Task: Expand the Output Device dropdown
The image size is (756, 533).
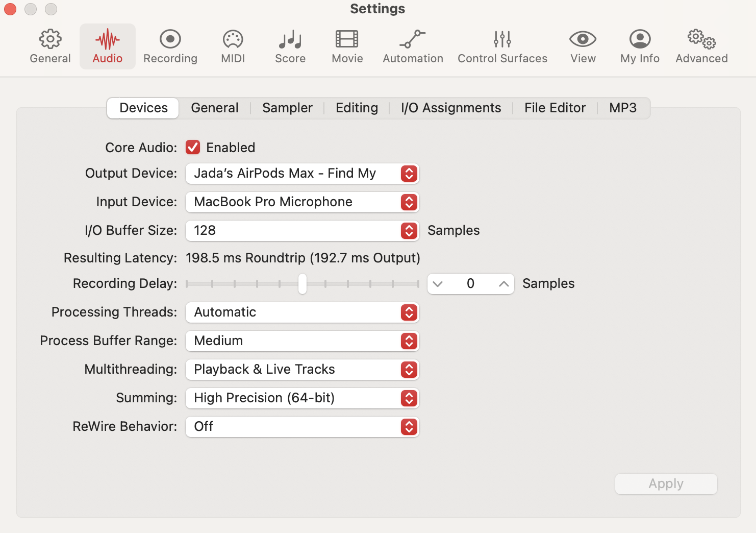Action: coord(302,174)
